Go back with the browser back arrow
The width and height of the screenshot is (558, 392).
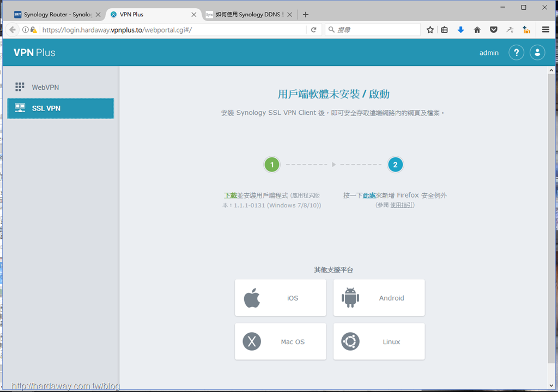tap(13, 29)
